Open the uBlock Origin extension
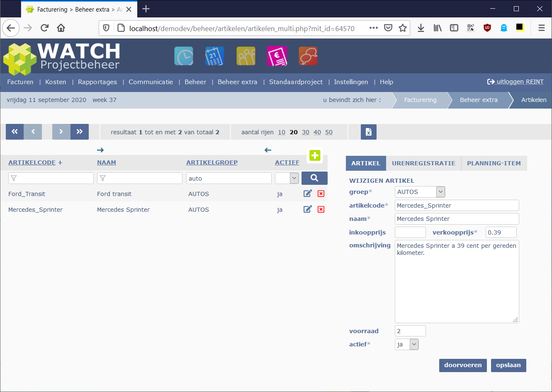Image resolution: width=552 pixels, height=392 pixels. (x=487, y=28)
